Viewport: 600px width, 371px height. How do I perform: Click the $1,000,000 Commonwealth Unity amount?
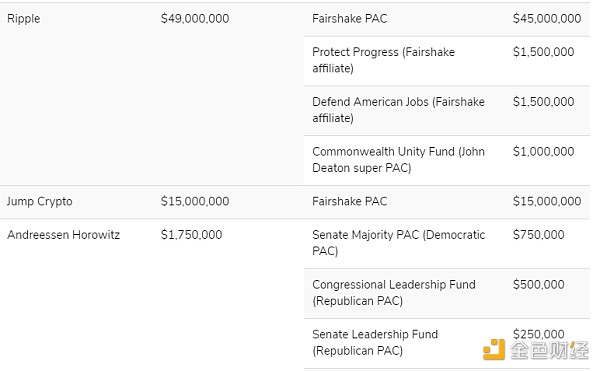tap(543, 151)
